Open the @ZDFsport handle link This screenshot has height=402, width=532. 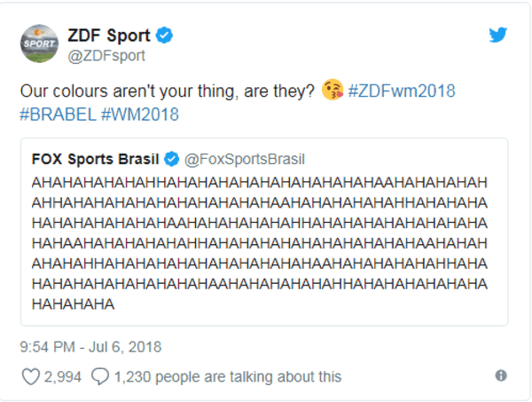[x=106, y=56]
